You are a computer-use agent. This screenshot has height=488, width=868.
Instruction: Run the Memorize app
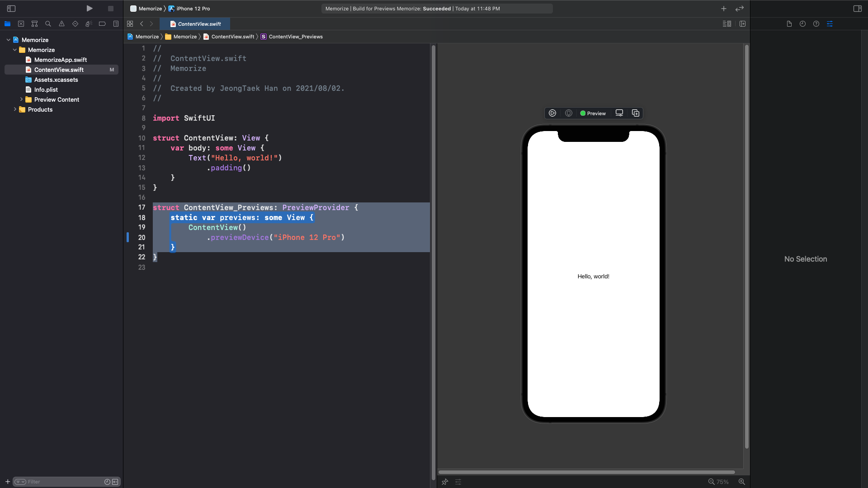pos(90,9)
